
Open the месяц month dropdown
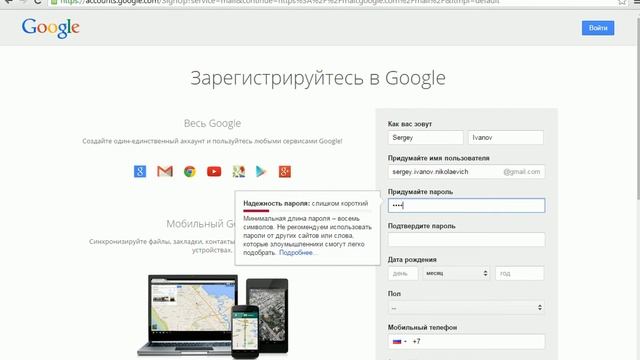(456, 273)
